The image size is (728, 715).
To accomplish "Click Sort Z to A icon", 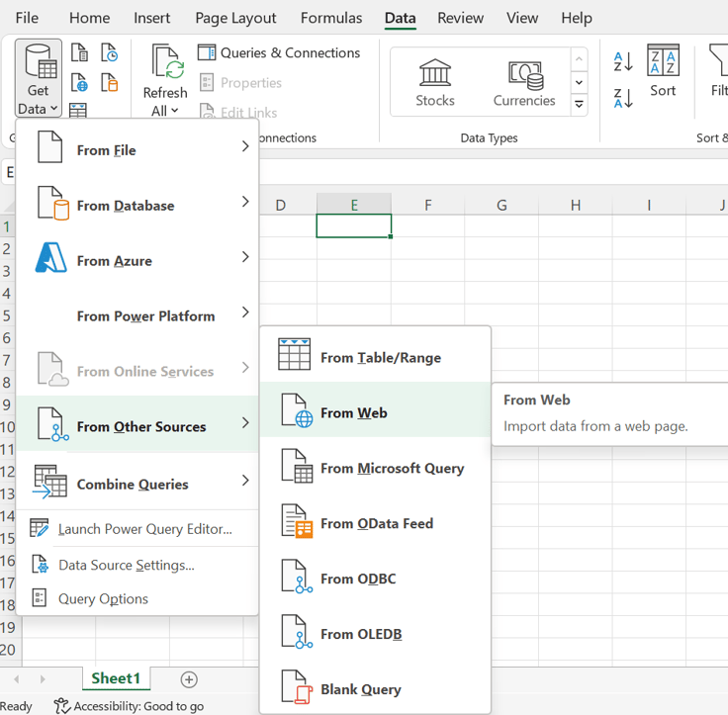I will coord(623,98).
